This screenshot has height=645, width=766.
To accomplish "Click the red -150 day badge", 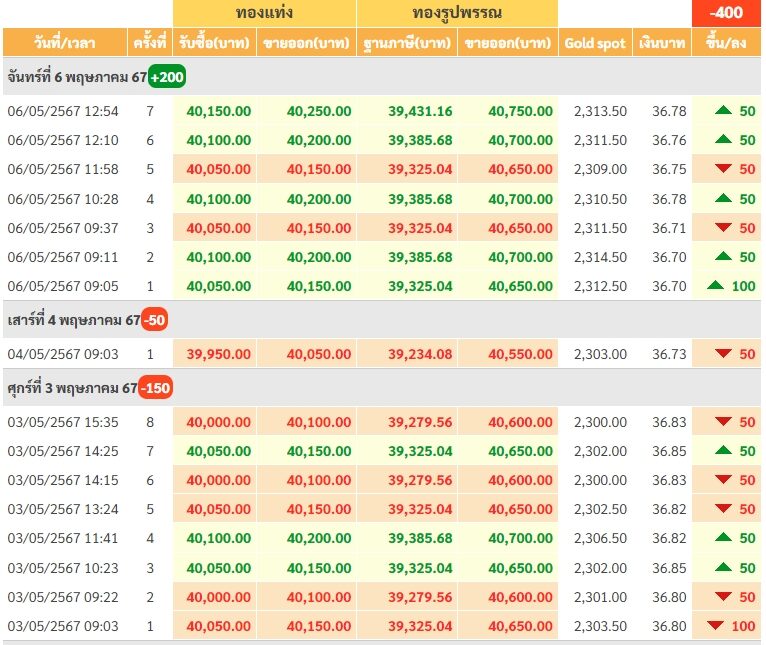I will click(x=155, y=388).
